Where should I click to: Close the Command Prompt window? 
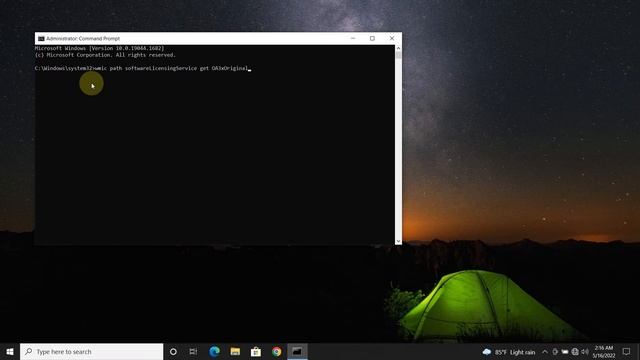392,38
